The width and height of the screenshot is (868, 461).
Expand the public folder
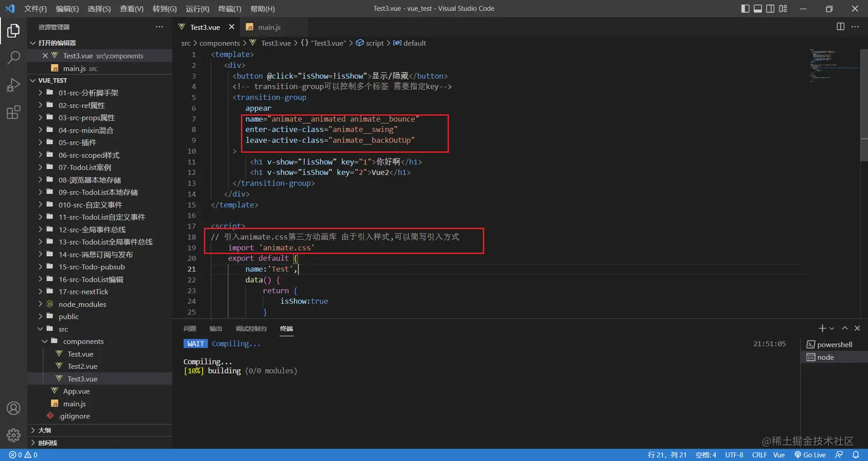click(100, 316)
